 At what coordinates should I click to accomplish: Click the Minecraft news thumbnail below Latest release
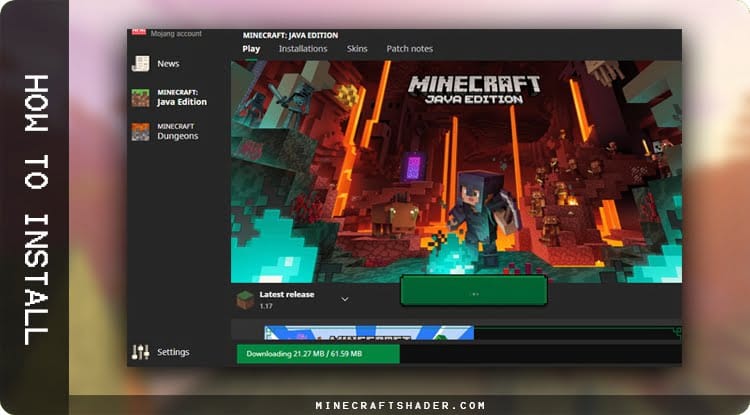pyautogui.click(x=369, y=333)
